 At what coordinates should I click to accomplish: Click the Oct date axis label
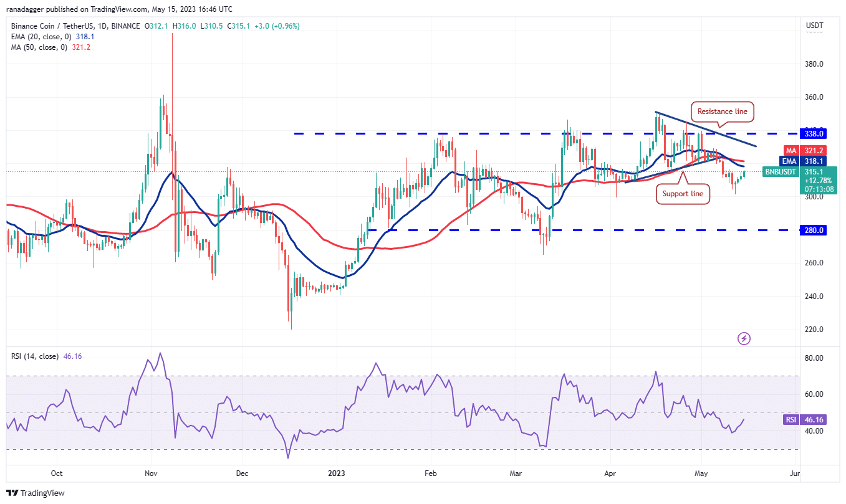tap(57, 473)
